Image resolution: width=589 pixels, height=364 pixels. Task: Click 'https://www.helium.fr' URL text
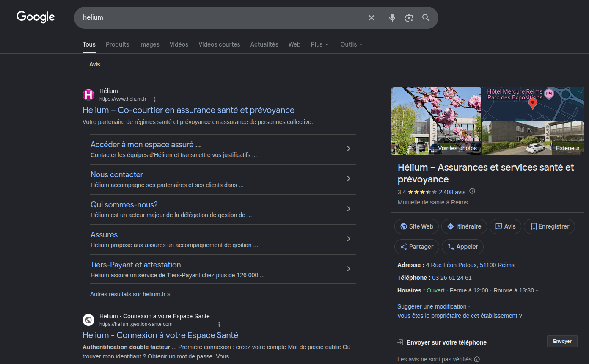(x=123, y=99)
